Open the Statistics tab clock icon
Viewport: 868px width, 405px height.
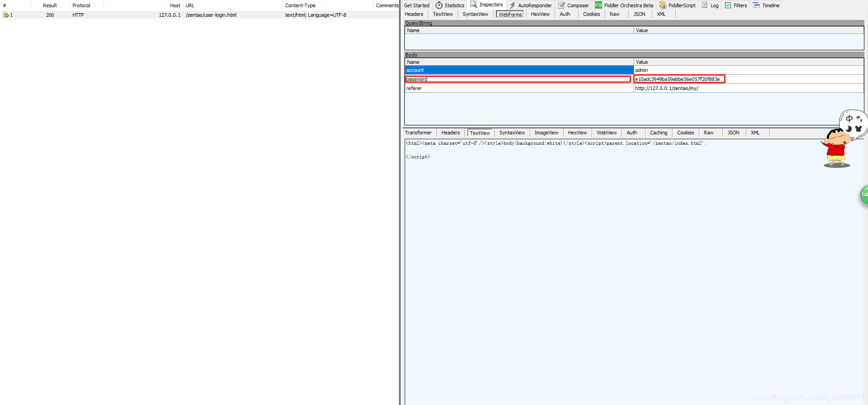439,5
